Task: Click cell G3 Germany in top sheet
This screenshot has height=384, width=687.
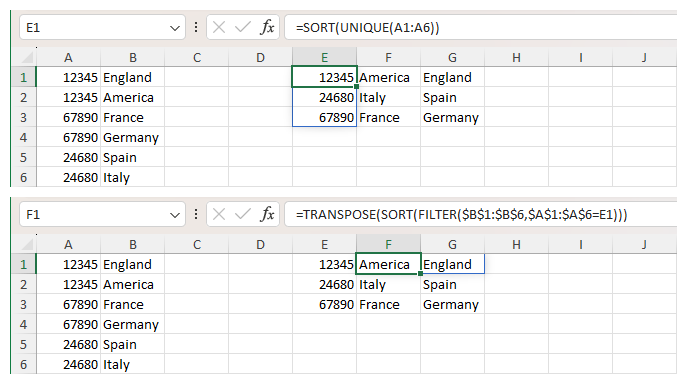Action: point(453,117)
